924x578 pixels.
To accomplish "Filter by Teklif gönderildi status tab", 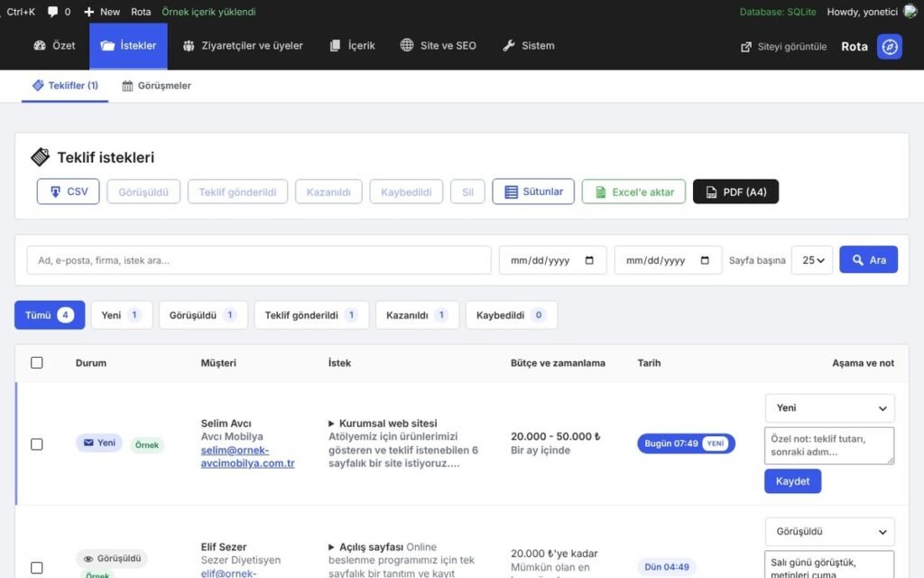I will pos(311,315).
